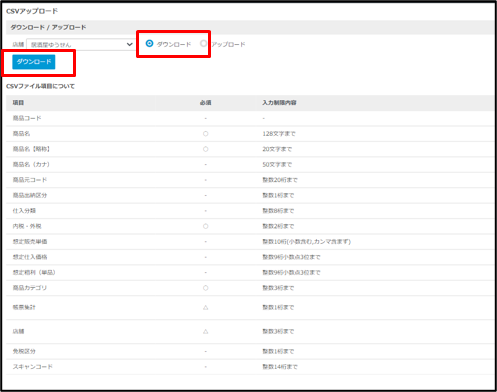This screenshot has height=392, width=497.
Task: Click the 商品名【略称】 row label
Action: coord(31,149)
